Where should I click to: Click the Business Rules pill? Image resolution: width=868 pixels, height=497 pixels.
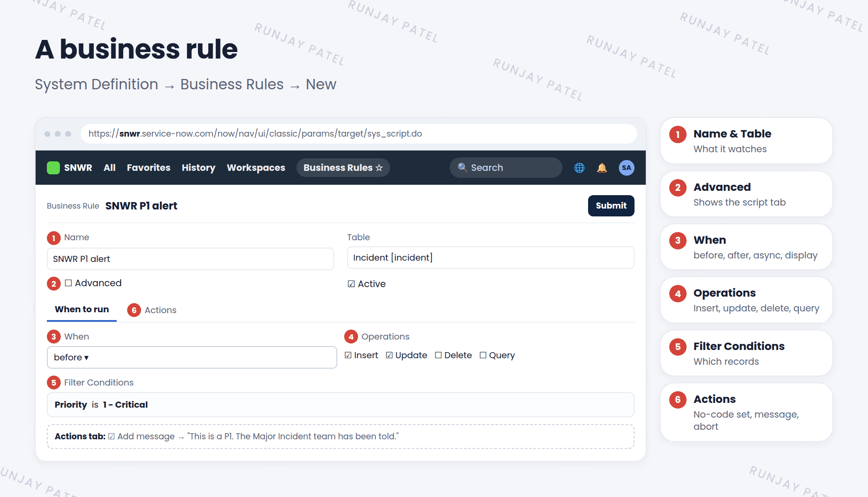tap(343, 168)
